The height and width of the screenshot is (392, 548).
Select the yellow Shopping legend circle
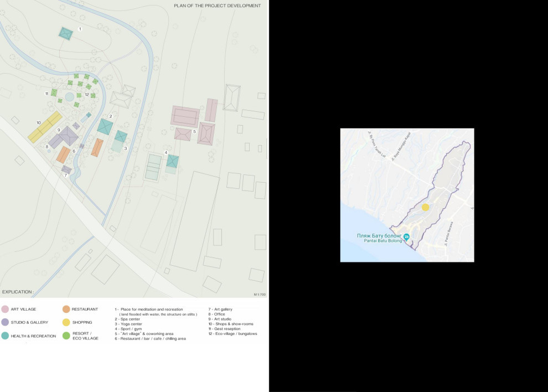pos(66,322)
